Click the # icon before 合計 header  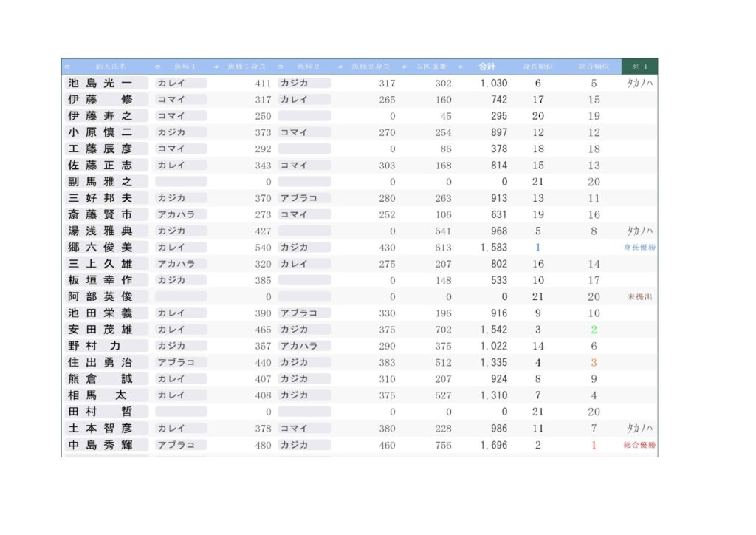(x=461, y=67)
